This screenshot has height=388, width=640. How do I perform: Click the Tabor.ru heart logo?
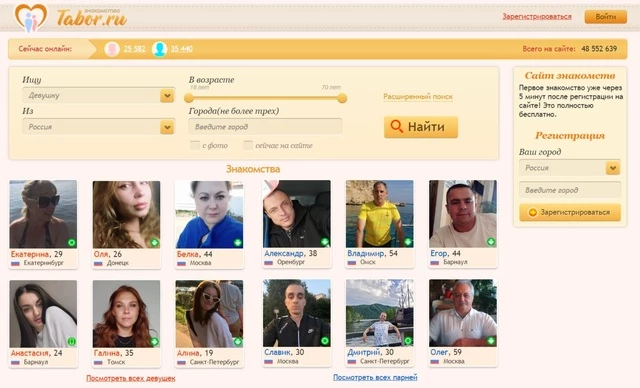point(31,18)
